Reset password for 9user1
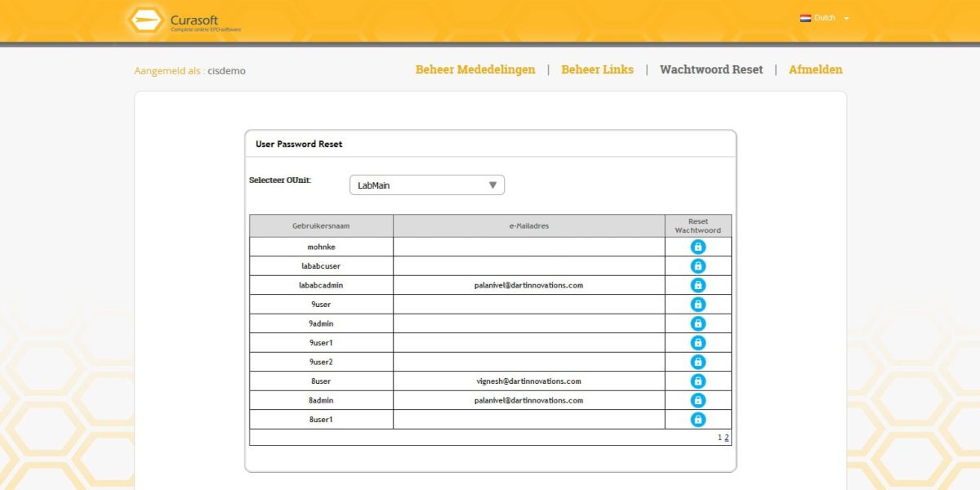The width and height of the screenshot is (980, 490). [x=698, y=342]
